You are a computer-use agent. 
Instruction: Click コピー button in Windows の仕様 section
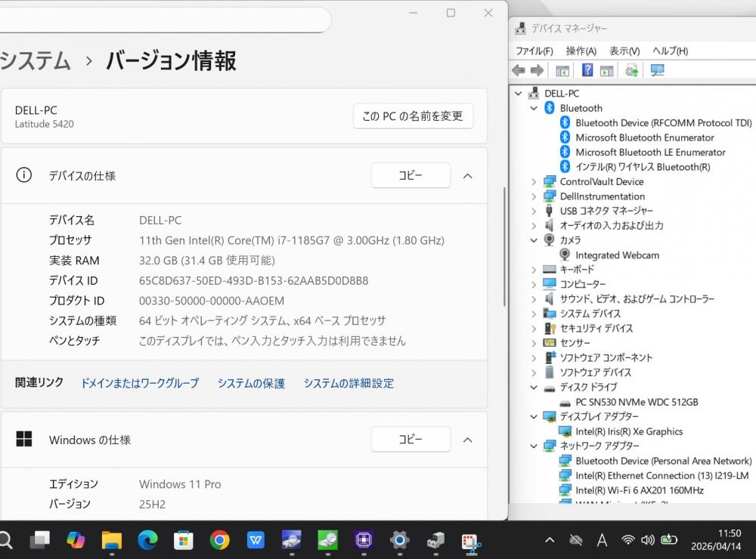click(x=411, y=440)
